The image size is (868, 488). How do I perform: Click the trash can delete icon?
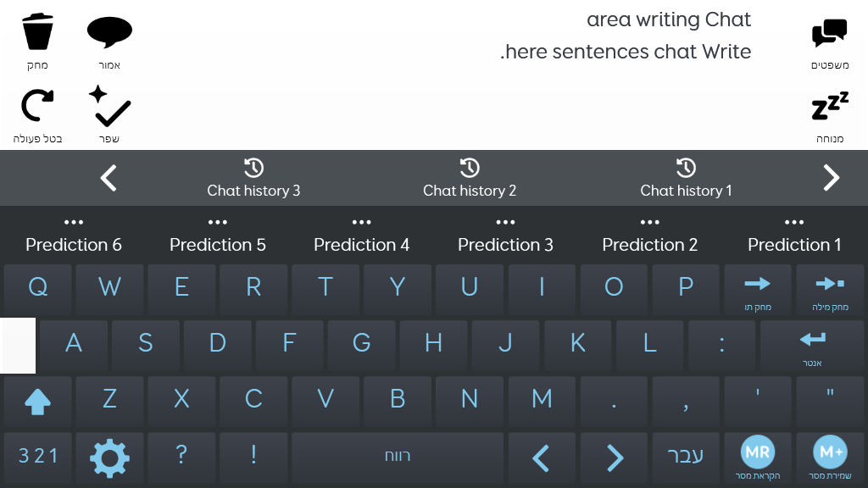pyautogui.click(x=37, y=33)
